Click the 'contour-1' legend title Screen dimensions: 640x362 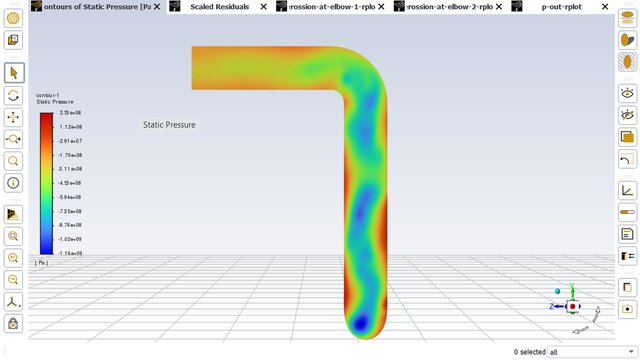point(48,95)
